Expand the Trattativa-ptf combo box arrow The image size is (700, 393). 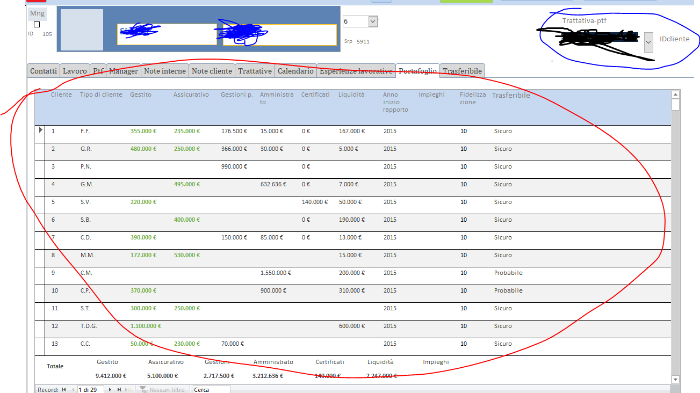click(648, 42)
